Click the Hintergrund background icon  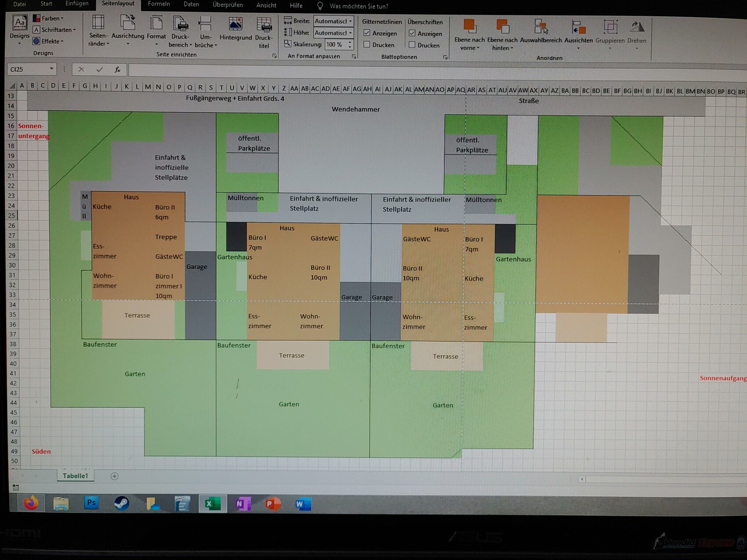click(x=236, y=25)
